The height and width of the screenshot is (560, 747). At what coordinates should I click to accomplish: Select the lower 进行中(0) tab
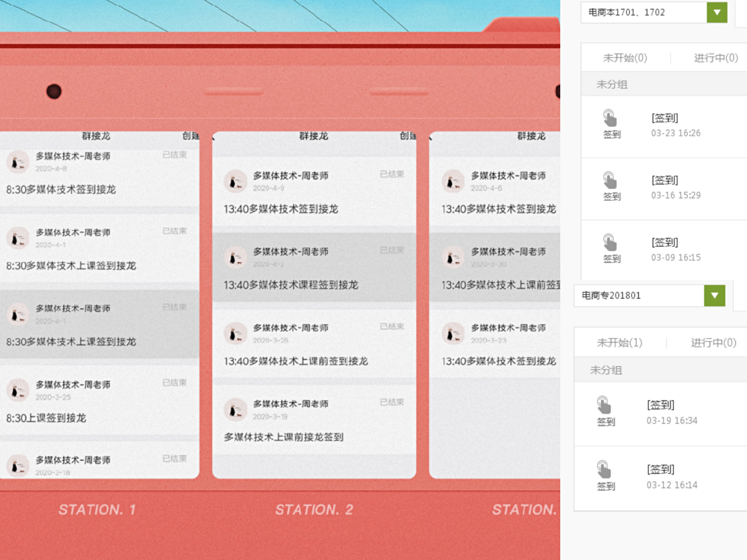pyautogui.click(x=713, y=343)
